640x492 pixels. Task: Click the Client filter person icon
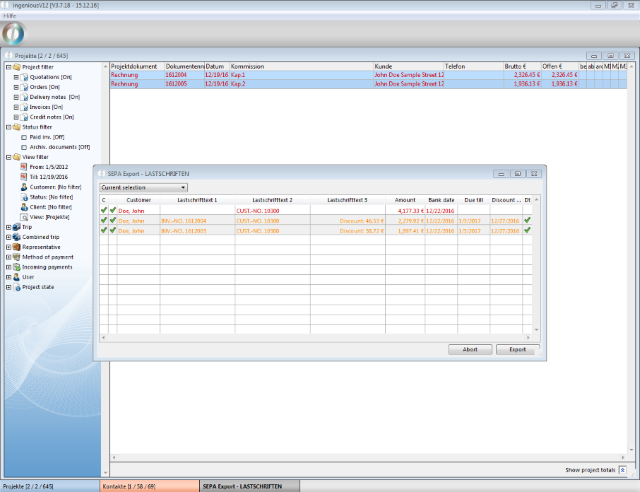[x=24, y=207]
